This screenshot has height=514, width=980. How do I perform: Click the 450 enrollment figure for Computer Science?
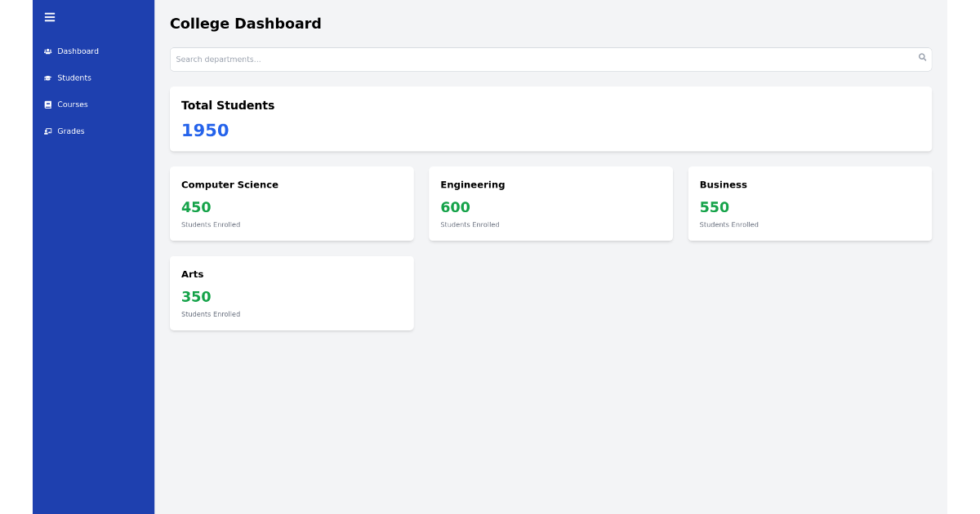196,207
